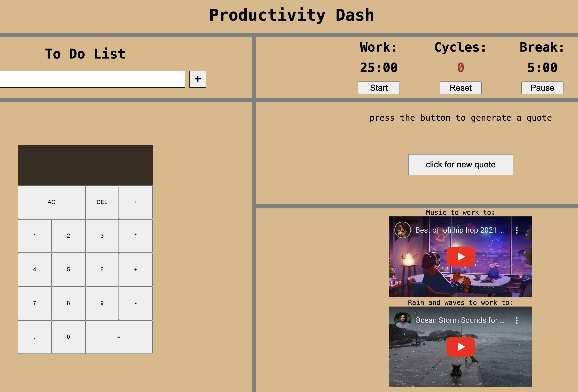The height and width of the screenshot is (392, 578).
Task: Add a task using the plus button
Action: 198,79
